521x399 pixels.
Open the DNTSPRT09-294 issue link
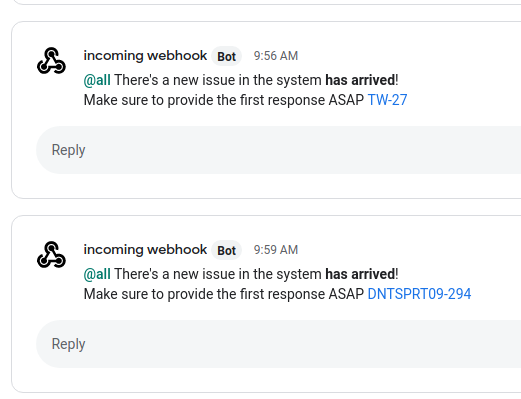pyautogui.click(x=419, y=294)
